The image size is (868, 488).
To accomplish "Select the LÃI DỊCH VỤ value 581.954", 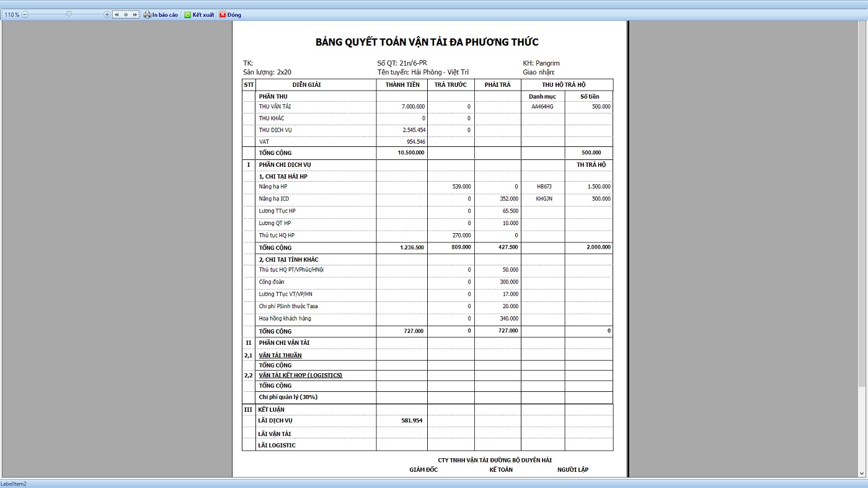I will [x=412, y=420].
